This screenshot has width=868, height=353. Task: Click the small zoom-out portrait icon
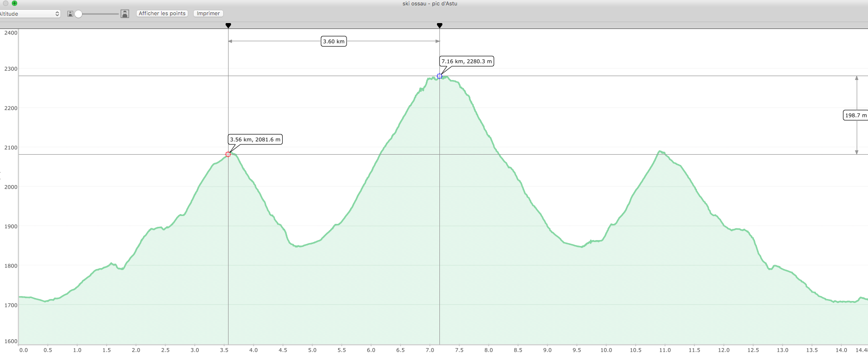point(70,14)
